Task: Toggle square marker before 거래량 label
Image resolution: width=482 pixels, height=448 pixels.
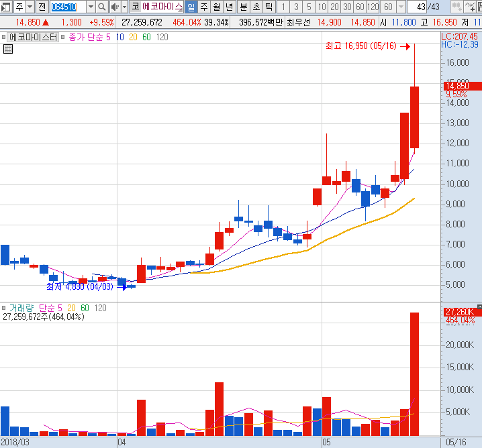Action: click(x=3, y=308)
